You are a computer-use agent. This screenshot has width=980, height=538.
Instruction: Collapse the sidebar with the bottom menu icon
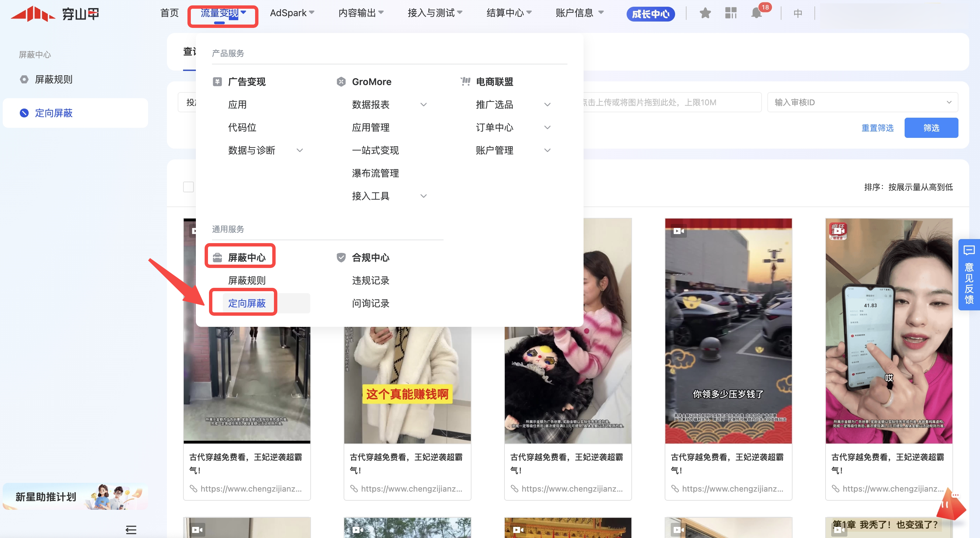point(131,529)
